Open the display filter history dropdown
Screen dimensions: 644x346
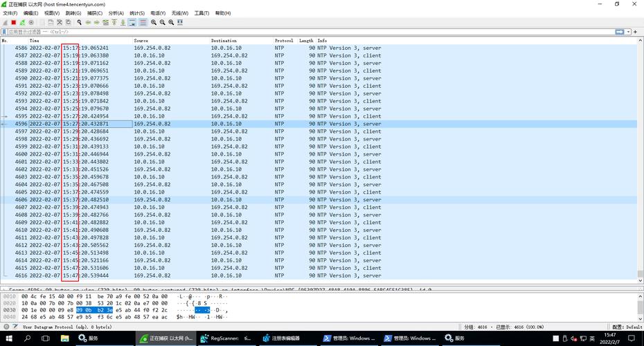pyautogui.click(x=628, y=32)
